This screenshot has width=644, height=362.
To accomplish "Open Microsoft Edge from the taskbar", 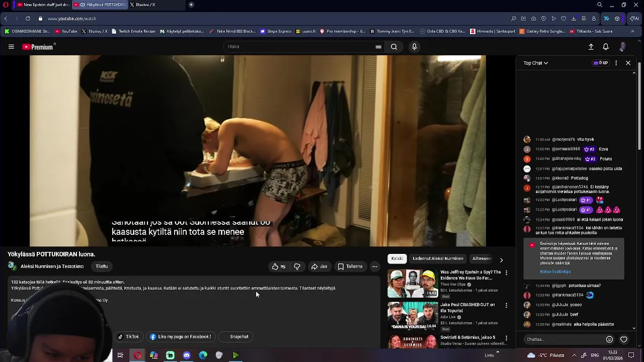I will (x=203, y=355).
